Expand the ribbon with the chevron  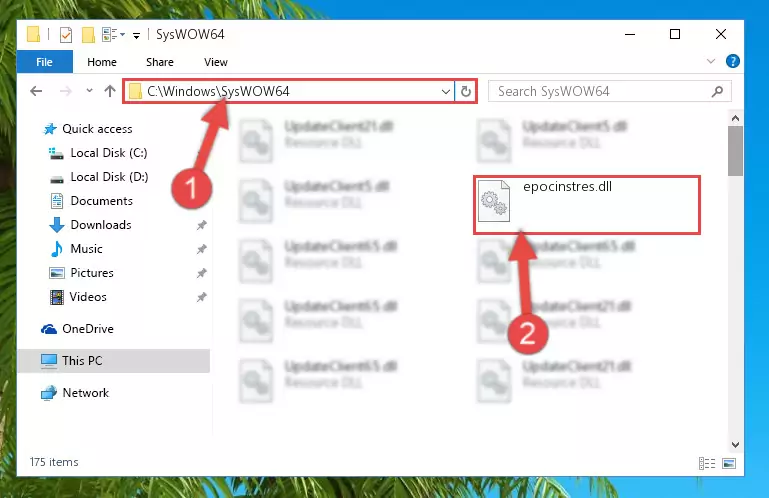pyautogui.click(x=711, y=61)
